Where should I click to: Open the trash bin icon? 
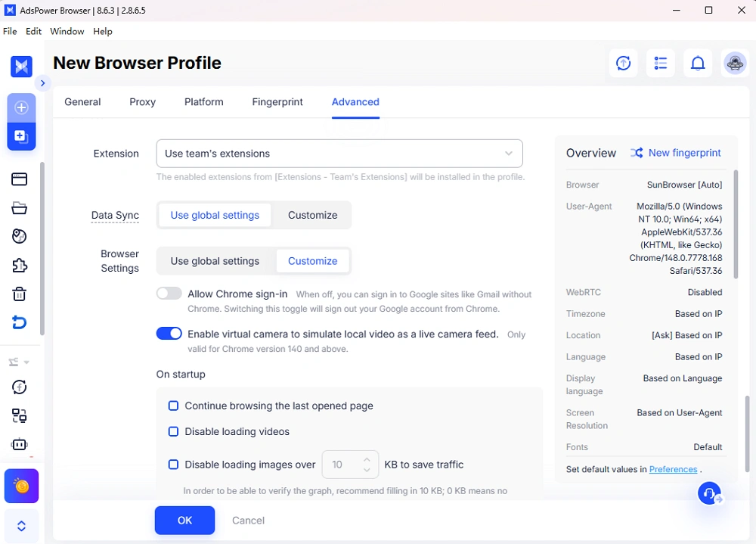(x=20, y=294)
